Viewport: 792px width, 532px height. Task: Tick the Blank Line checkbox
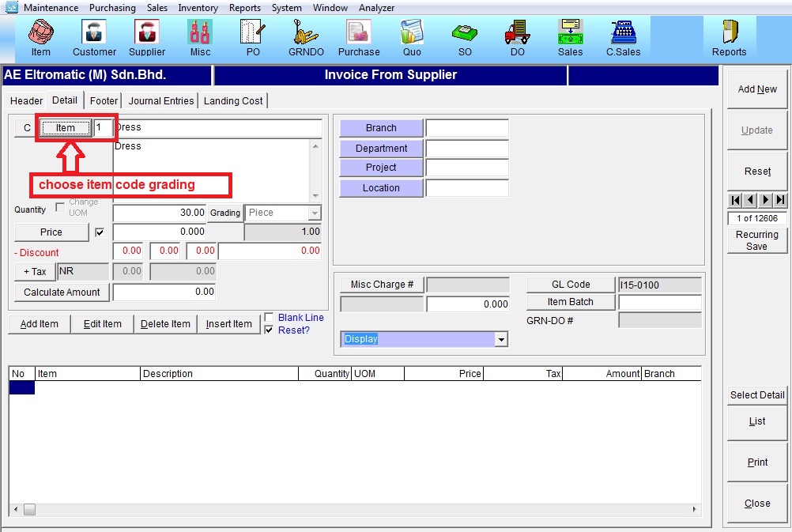(270, 318)
